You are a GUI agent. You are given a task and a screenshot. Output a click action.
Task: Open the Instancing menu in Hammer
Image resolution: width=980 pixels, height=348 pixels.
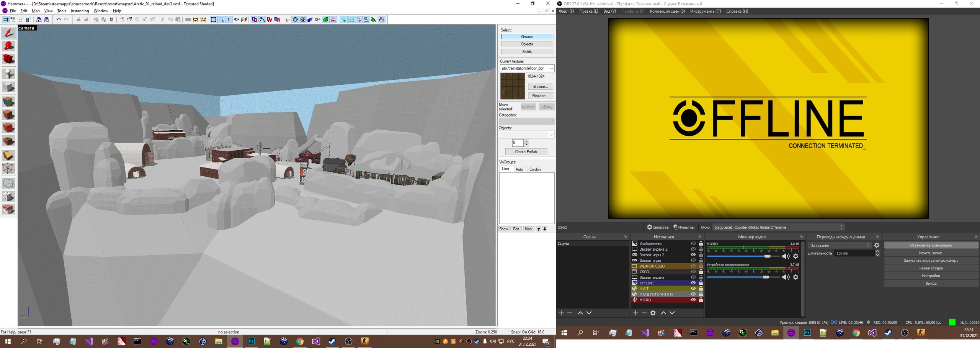80,11
